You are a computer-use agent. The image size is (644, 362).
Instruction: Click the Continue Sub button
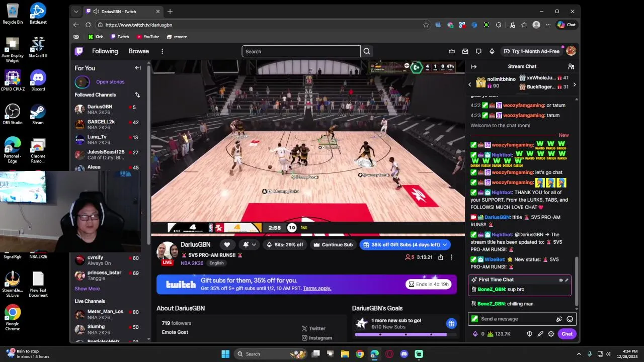click(x=333, y=245)
